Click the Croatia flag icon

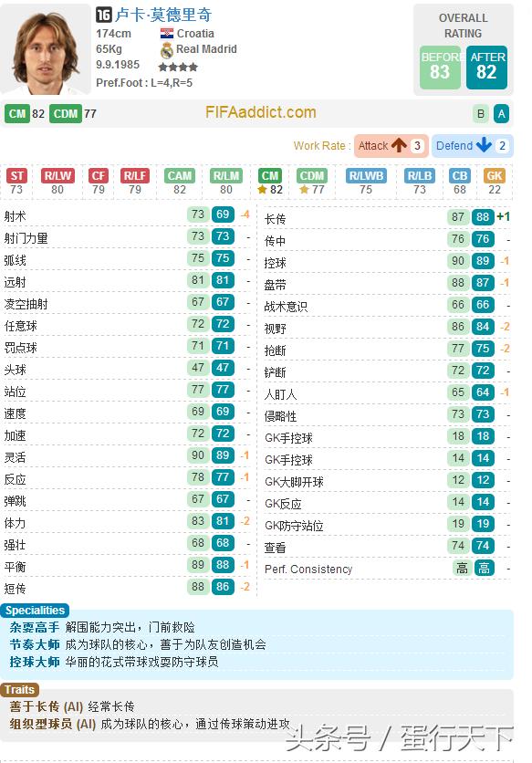(166, 33)
